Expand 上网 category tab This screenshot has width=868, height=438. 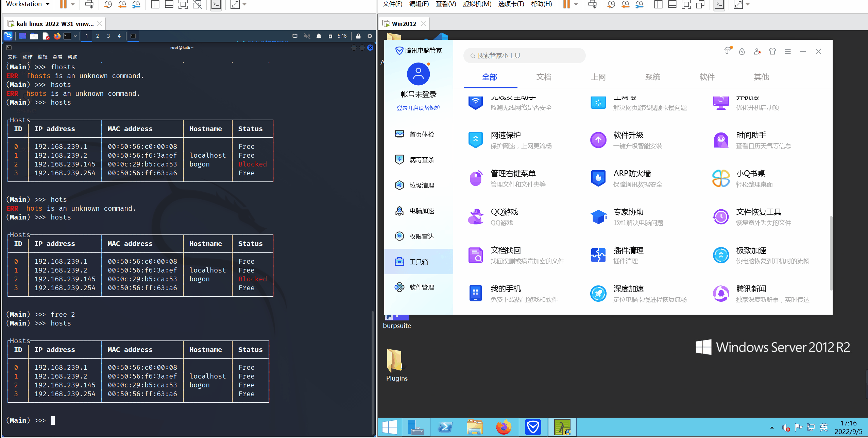597,77
